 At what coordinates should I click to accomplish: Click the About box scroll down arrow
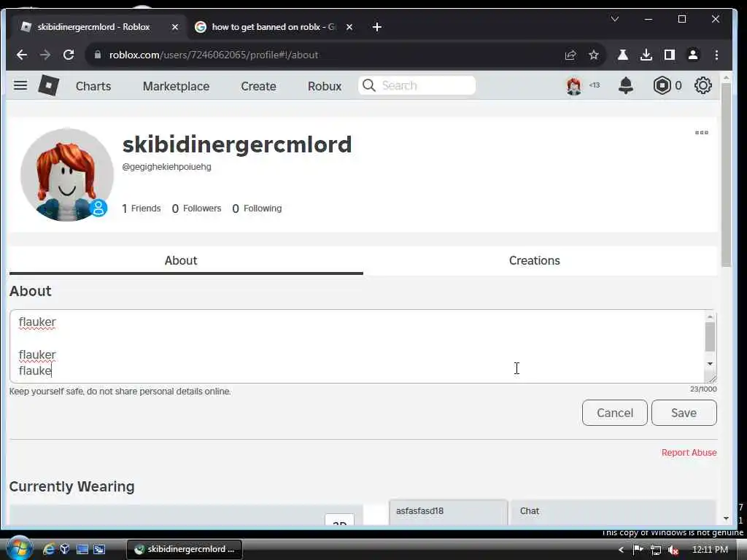[710, 364]
